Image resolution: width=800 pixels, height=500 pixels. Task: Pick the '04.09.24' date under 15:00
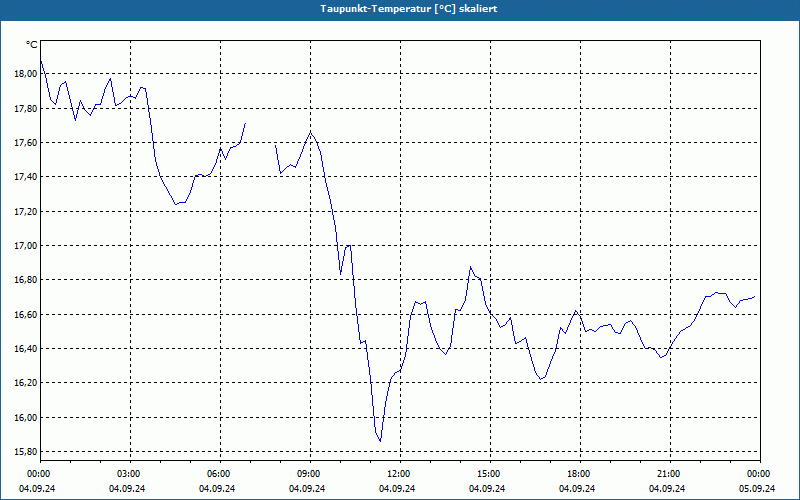click(487, 489)
